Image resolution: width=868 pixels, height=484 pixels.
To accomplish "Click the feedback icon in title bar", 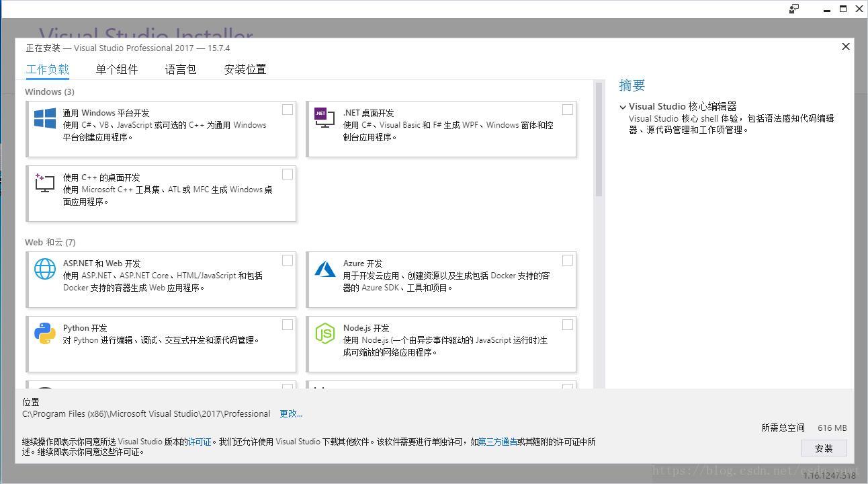I will (794, 9).
